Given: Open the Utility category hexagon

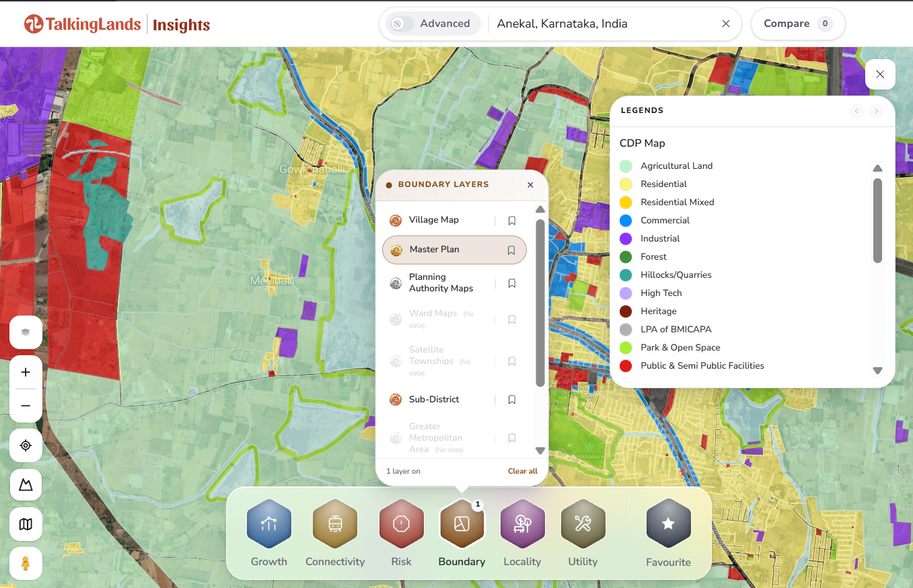Looking at the screenshot, I should click(x=583, y=525).
